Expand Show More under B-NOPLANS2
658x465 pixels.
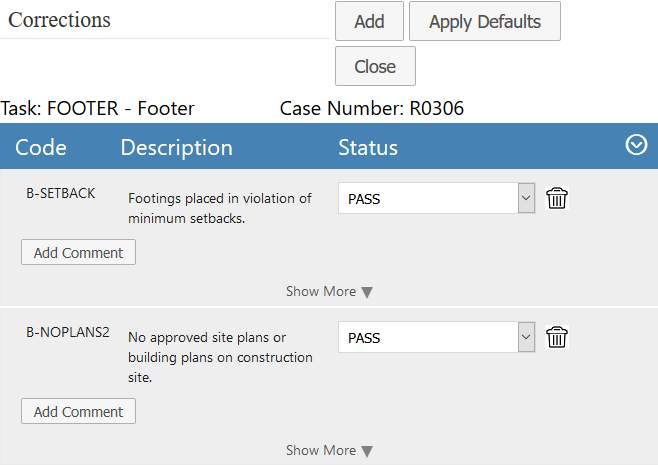click(329, 451)
